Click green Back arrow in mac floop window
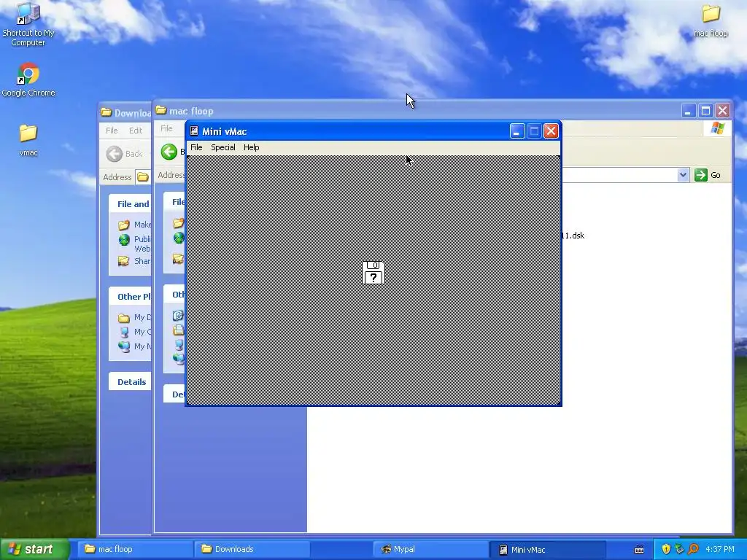 pyautogui.click(x=169, y=152)
